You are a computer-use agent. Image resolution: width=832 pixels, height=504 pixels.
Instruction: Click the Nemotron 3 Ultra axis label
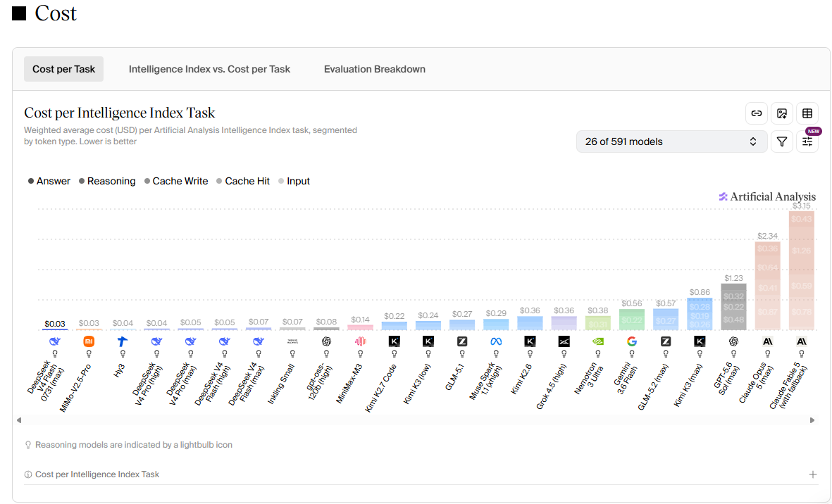coord(589,379)
